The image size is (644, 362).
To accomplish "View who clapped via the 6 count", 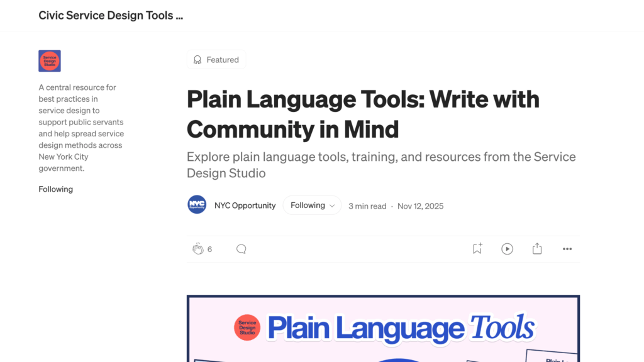I will click(209, 250).
